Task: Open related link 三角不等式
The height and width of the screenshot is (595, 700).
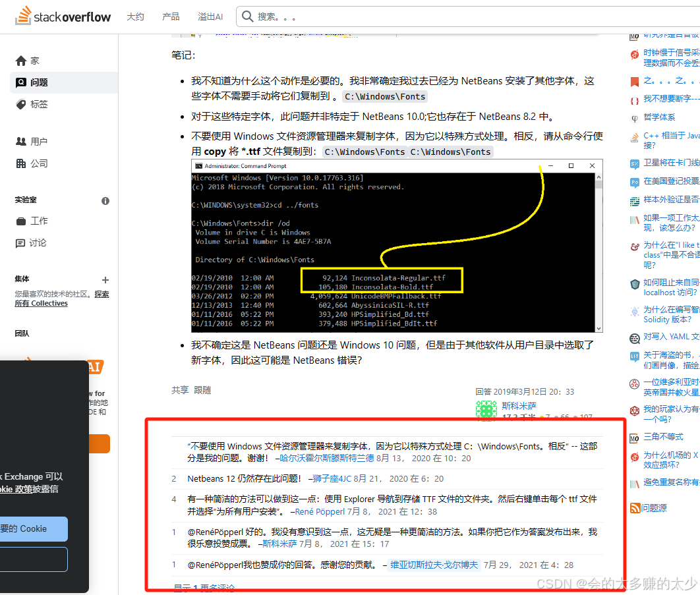Action: (663, 437)
